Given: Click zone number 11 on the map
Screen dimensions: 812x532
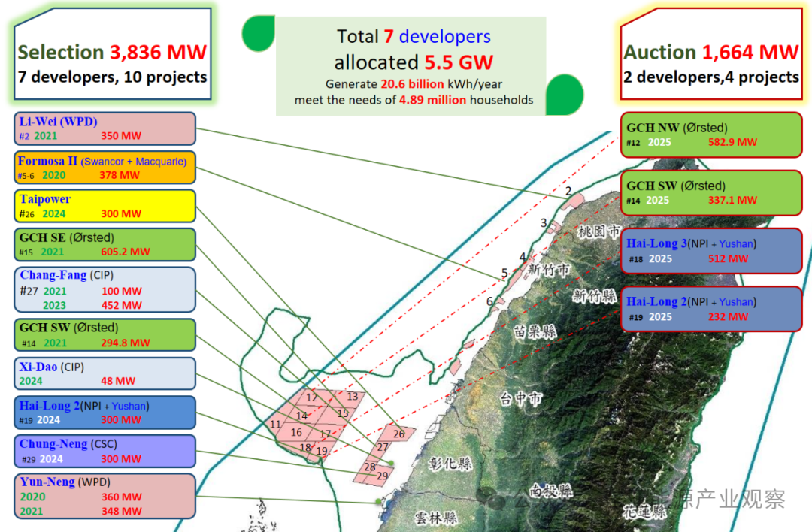Looking at the screenshot, I should click(x=275, y=425).
